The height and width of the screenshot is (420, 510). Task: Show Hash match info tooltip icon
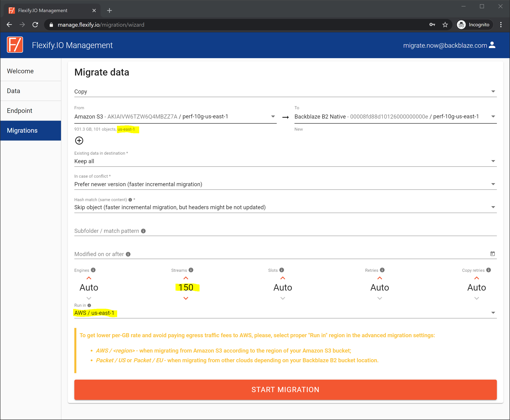pos(130,200)
